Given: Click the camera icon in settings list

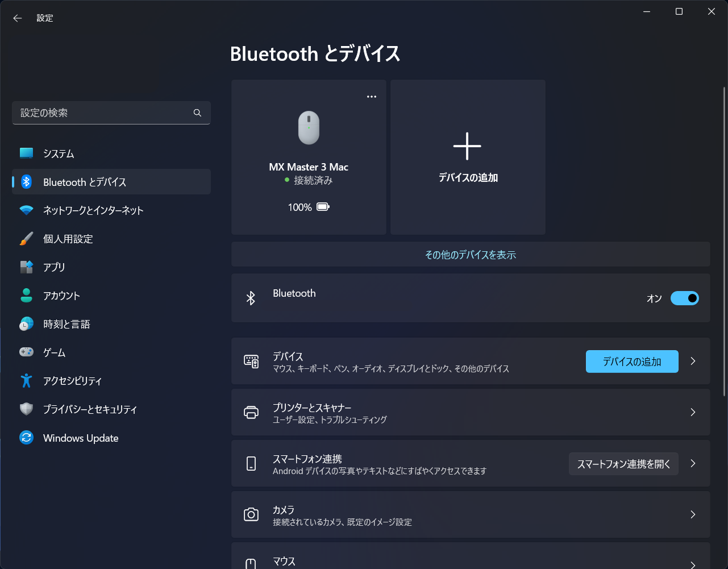Looking at the screenshot, I should pyautogui.click(x=251, y=515).
